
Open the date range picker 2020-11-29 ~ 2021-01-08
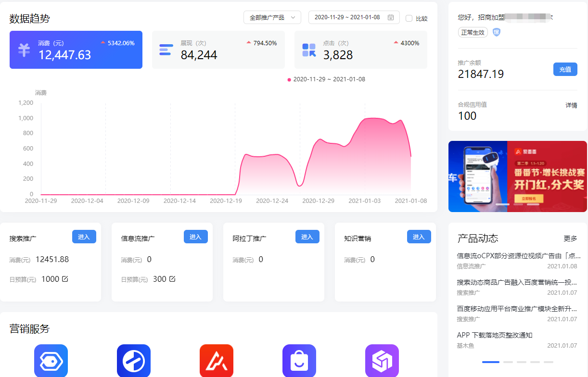347,18
